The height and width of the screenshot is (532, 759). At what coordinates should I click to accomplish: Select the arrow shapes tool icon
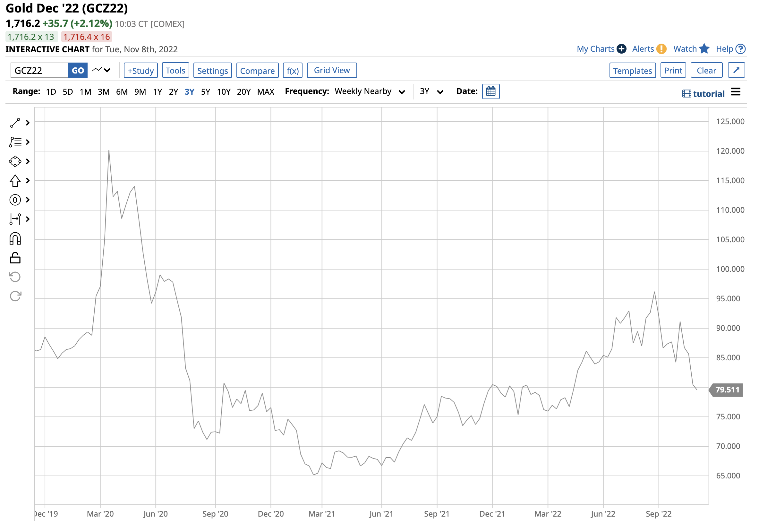(15, 181)
